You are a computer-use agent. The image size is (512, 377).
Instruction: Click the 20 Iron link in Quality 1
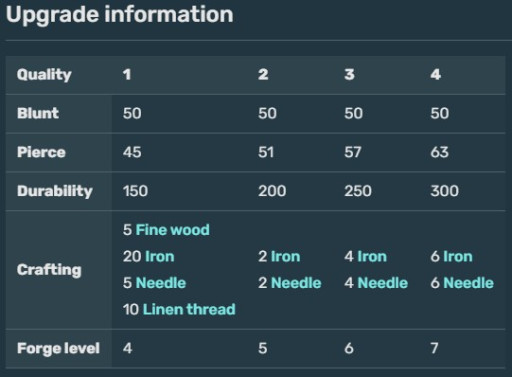(x=160, y=257)
